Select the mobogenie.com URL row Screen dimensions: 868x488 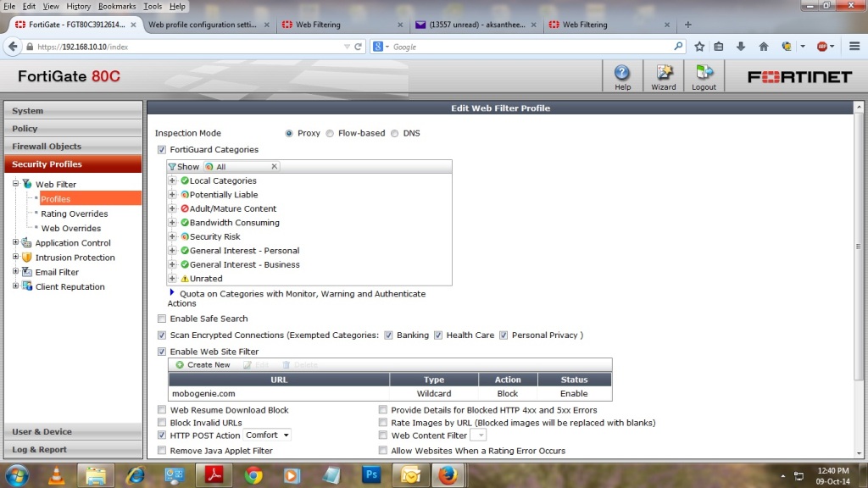(390, 393)
